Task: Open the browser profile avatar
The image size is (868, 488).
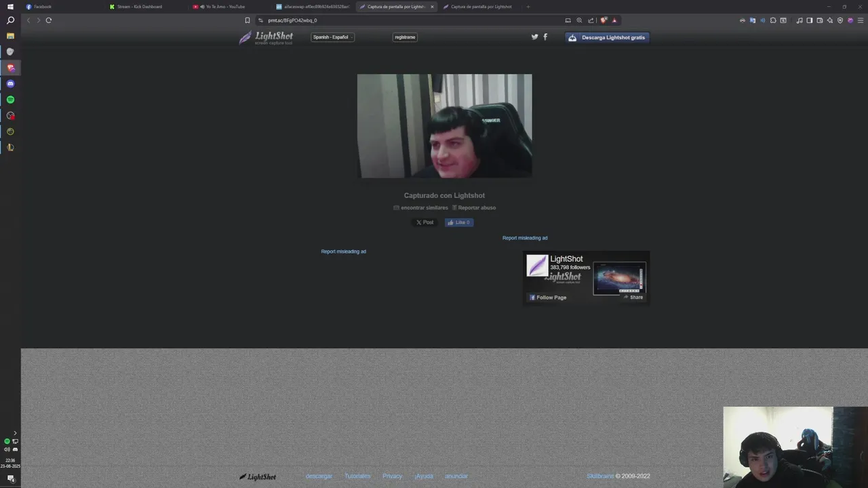Action: [850, 20]
